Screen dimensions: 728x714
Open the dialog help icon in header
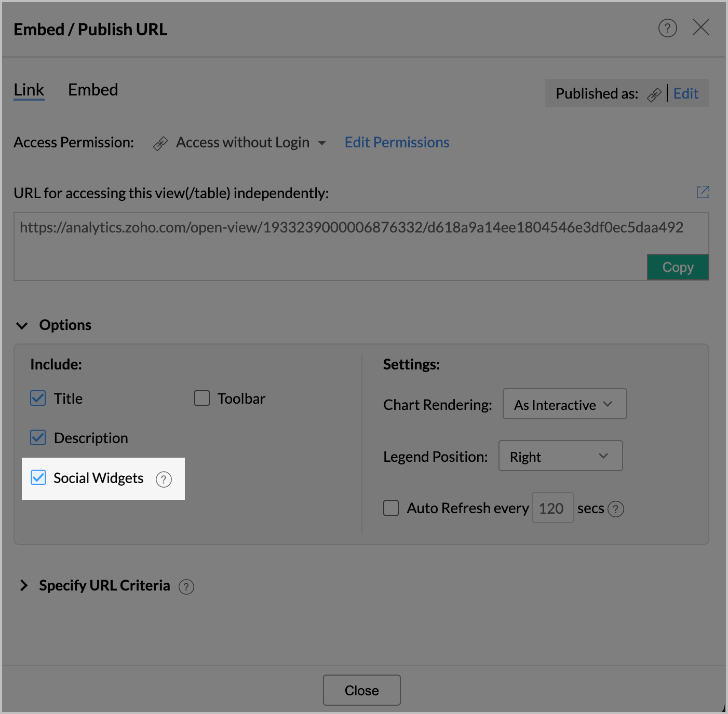pyautogui.click(x=667, y=28)
